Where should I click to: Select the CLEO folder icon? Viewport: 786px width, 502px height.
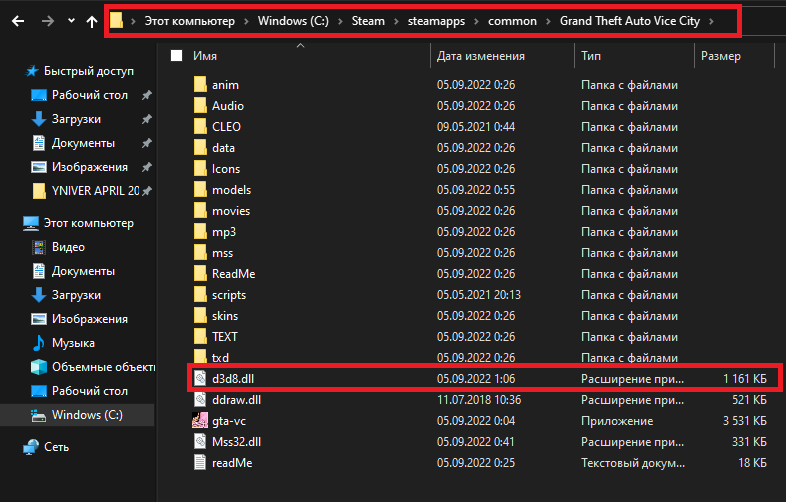200,126
